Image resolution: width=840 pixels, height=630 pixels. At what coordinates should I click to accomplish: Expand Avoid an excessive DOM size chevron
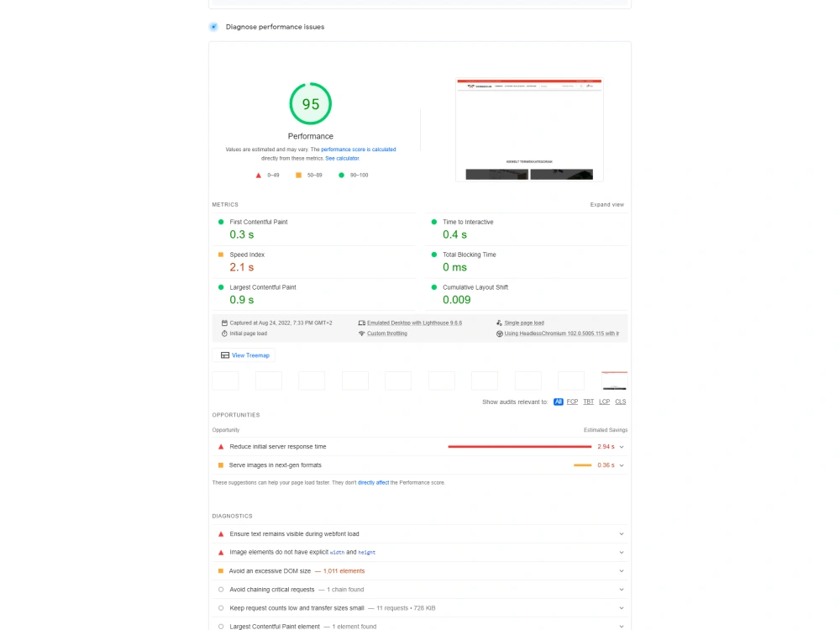pyautogui.click(x=622, y=571)
